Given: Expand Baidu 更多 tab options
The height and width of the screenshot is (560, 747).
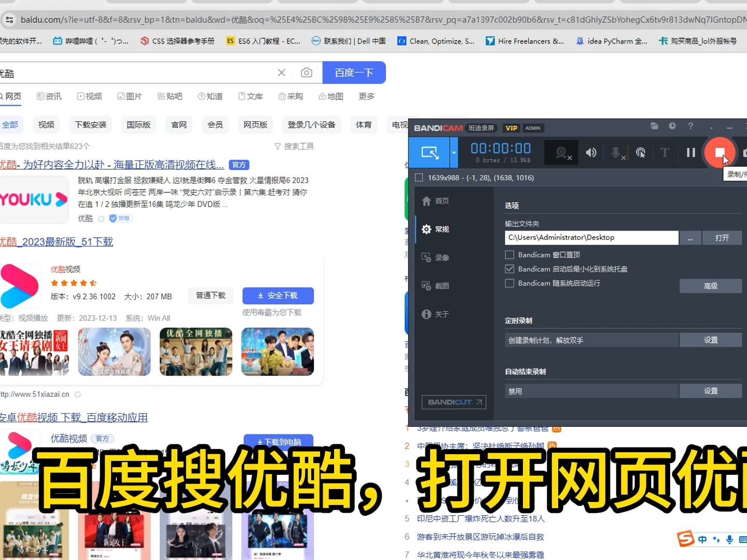Looking at the screenshot, I should click(x=366, y=96).
